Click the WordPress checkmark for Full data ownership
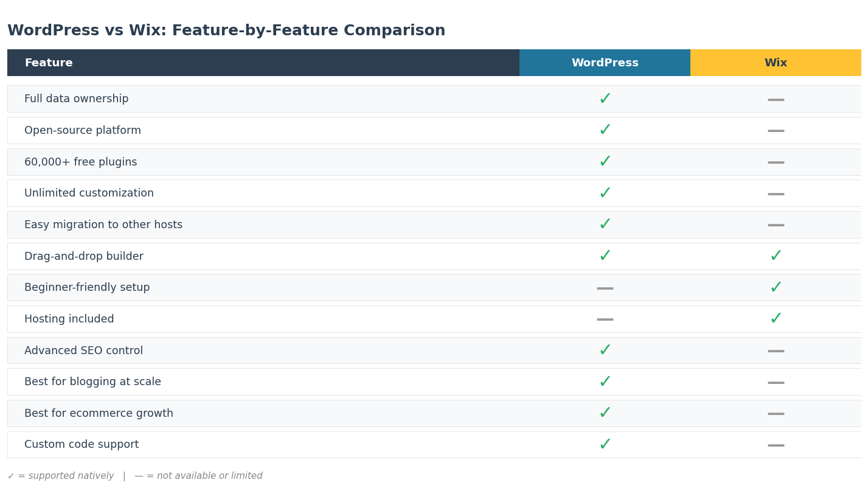Image resolution: width=868 pixels, height=488 pixels. click(605, 99)
